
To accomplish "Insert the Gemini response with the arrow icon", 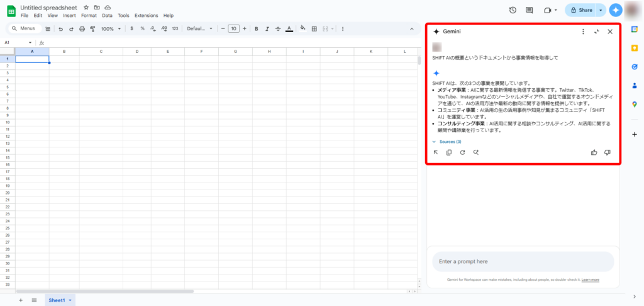I will point(436,152).
